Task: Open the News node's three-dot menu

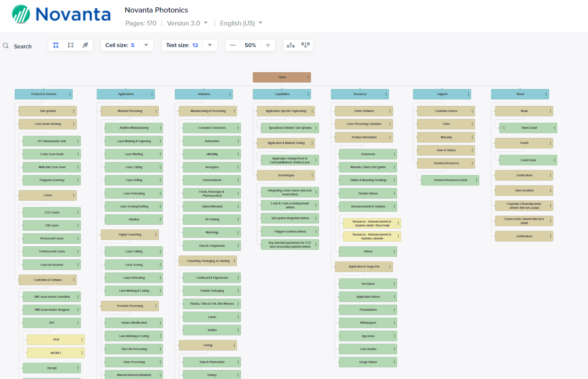Action: [x=550, y=111]
